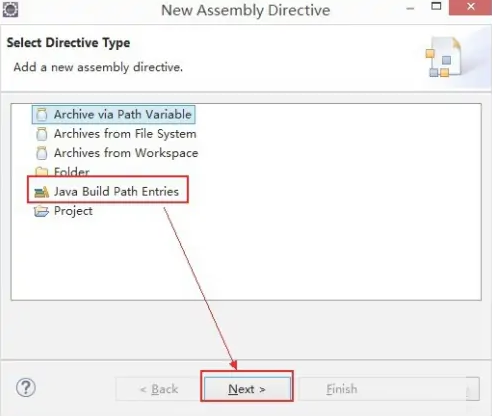Click the Java Build Path Entries books icon

tap(42, 192)
